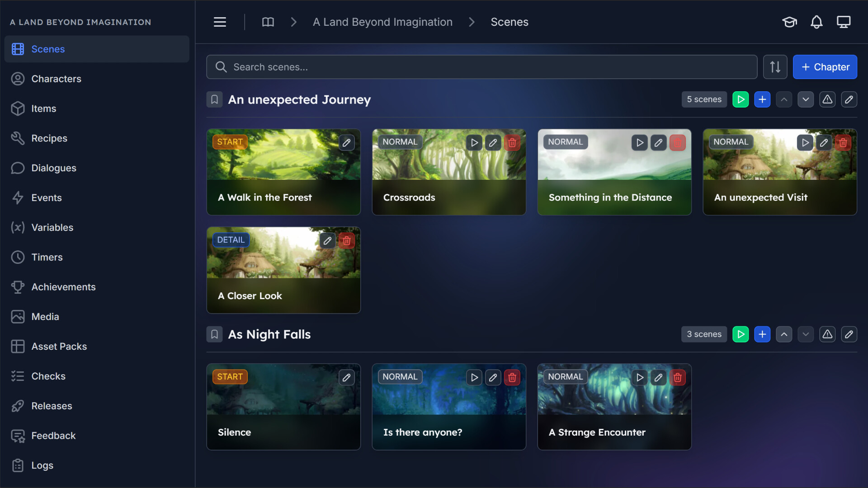Move As Night Falls chapter up
The width and height of the screenshot is (868, 488).
(x=784, y=334)
